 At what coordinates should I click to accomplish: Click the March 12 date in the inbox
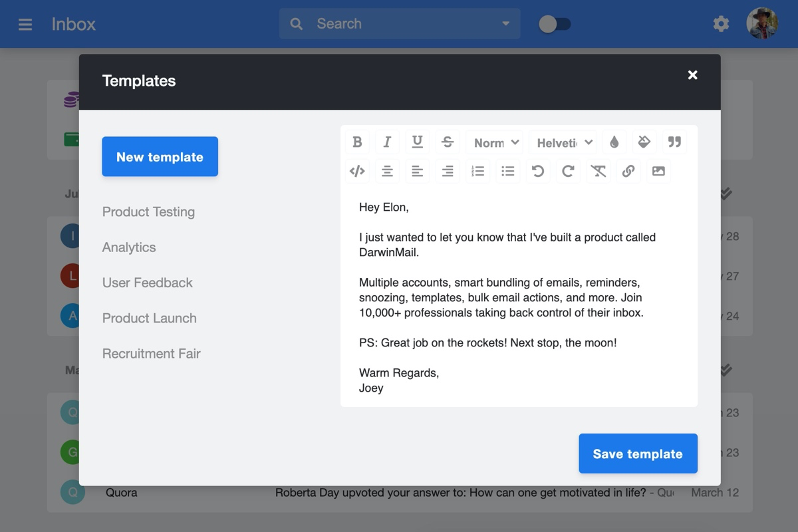click(x=715, y=493)
